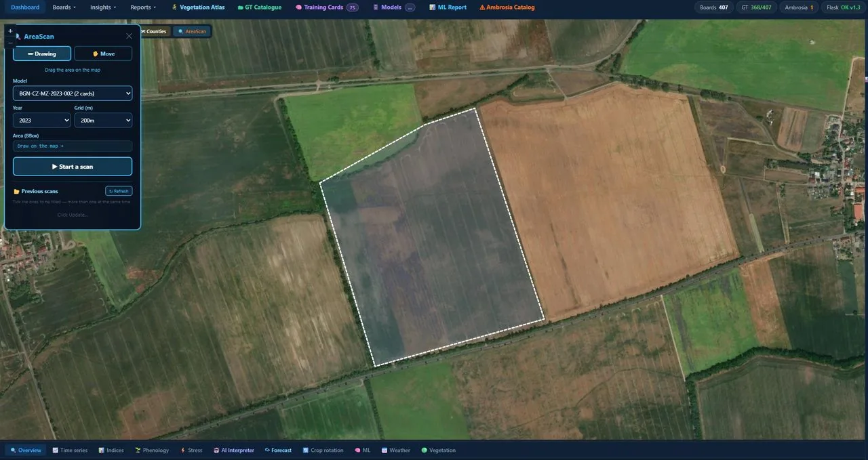Toggle the AreaScan map button

192,31
